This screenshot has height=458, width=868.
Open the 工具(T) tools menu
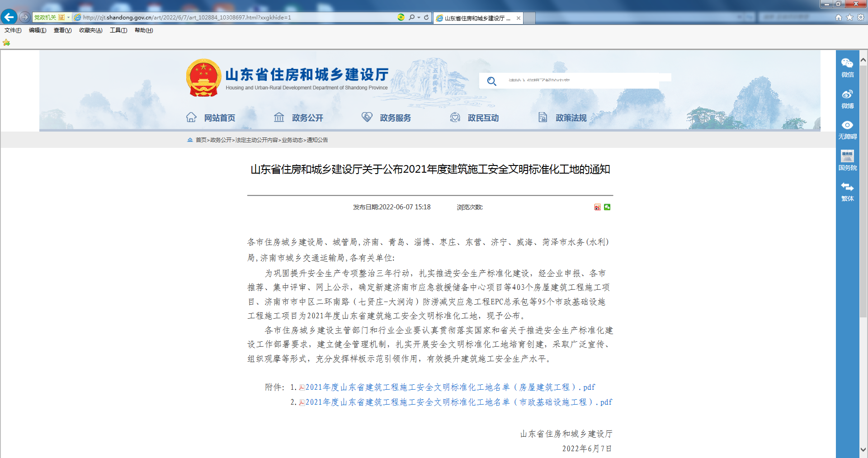pyautogui.click(x=118, y=30)
